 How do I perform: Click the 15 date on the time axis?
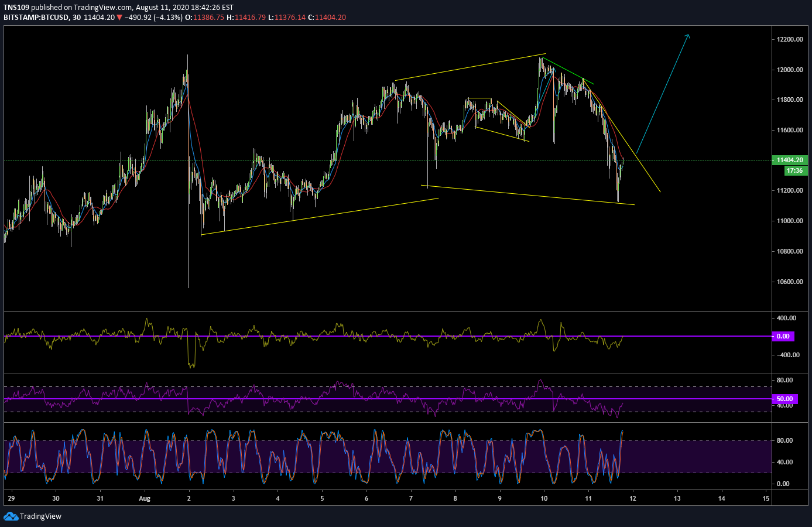tap(766, 498)
